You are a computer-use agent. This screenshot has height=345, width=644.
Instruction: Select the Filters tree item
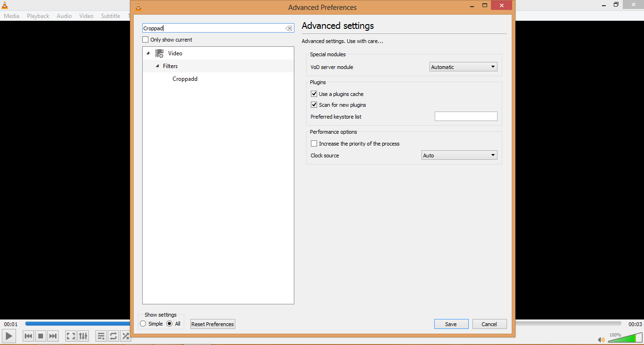coord(171,66)
